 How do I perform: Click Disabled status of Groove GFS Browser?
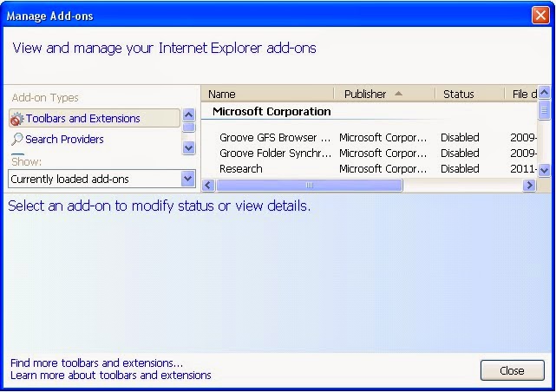point(460,138)
